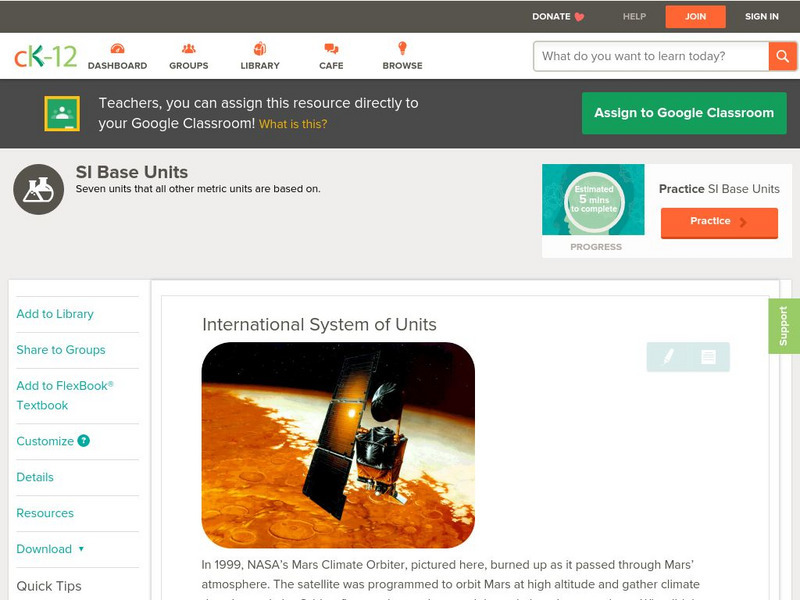Click the Customize help question mark icon

point(83,441)
